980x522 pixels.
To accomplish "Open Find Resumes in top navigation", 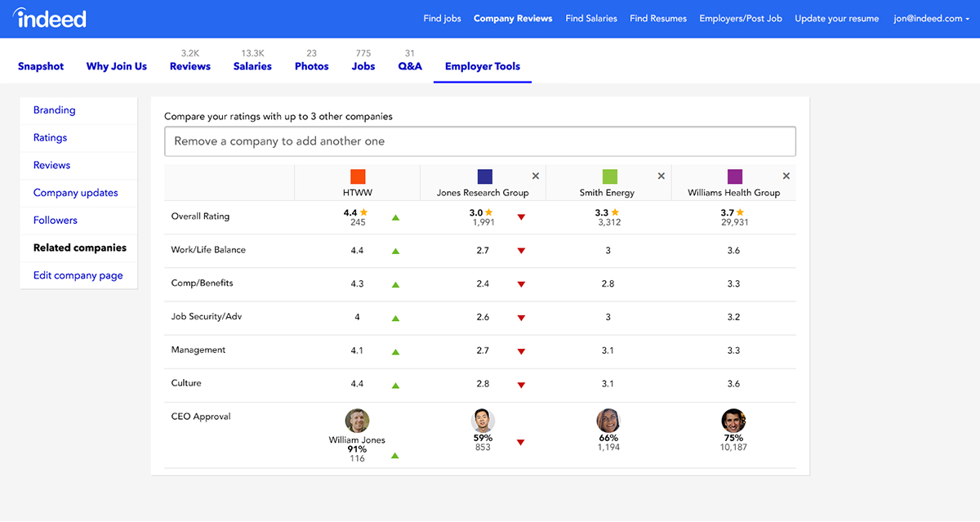I will coord(658,18).
